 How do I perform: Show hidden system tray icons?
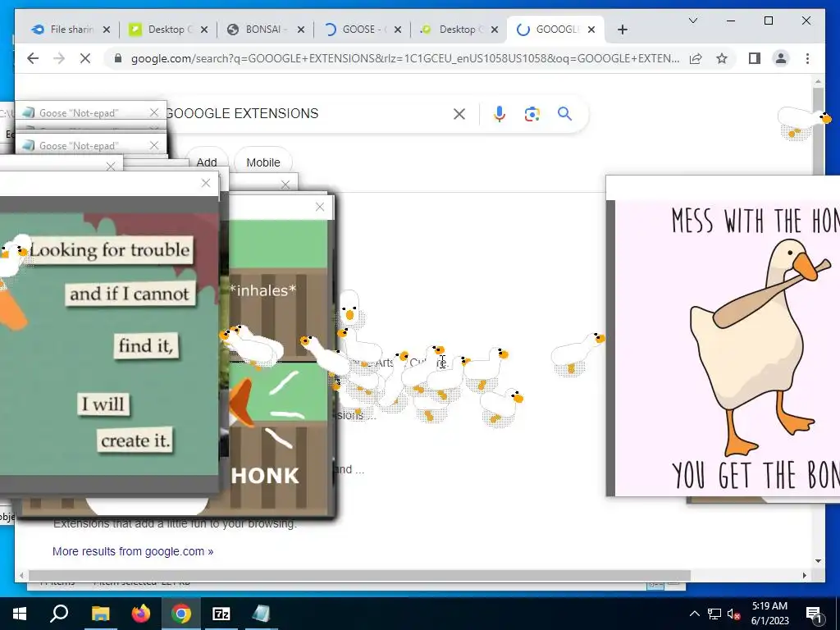694,614
